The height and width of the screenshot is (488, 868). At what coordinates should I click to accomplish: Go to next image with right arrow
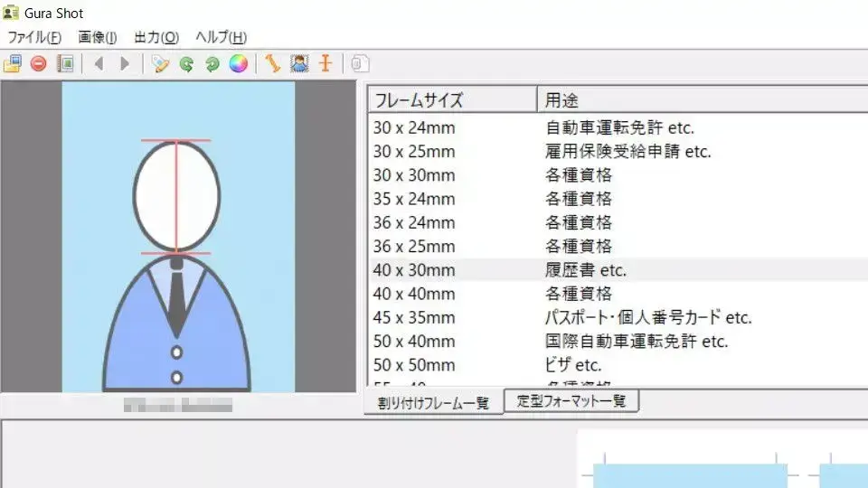(x=125, y=64)
